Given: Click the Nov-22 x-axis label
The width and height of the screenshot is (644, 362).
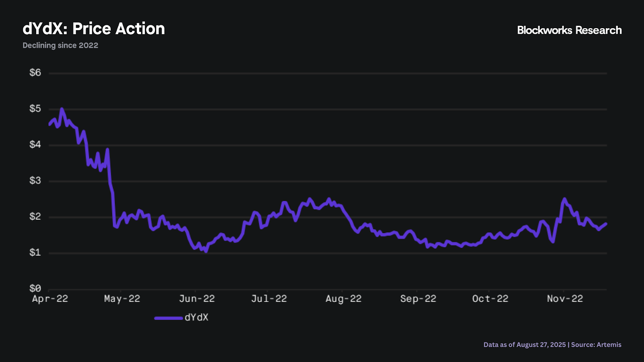Looking at the screenshot, I should pyautogui.click(x=565, y=299).
